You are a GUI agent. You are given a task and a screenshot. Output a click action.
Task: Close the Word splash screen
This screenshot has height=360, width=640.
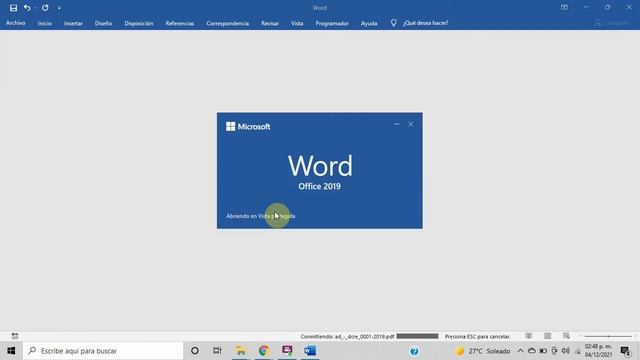(x=411, y=124)
